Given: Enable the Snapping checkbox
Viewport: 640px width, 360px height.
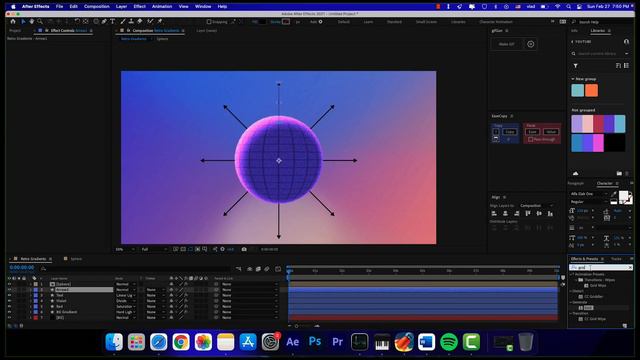Looking at the screenshot, I should pyautogui.click(x=209, y=22).
